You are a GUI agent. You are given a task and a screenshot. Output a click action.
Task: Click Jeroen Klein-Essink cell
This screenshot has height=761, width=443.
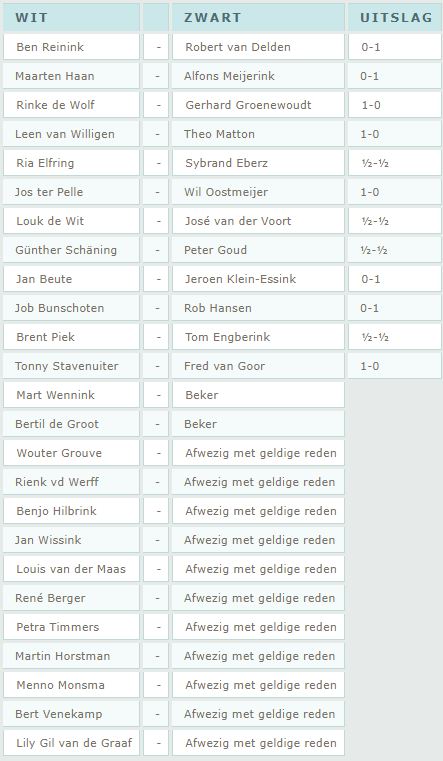[258, 279]
